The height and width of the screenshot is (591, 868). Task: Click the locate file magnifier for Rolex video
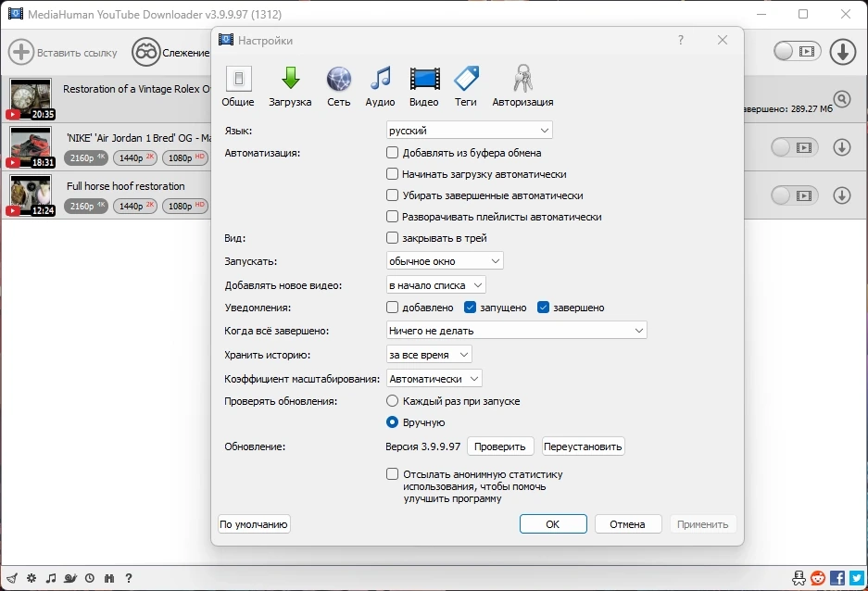click(842, 100)
